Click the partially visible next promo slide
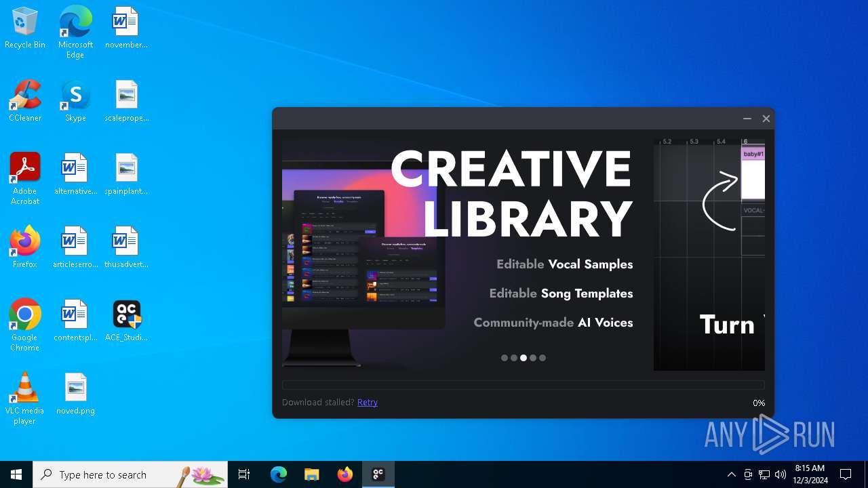This screenshot has height=488, width=868. click(709, 255)
